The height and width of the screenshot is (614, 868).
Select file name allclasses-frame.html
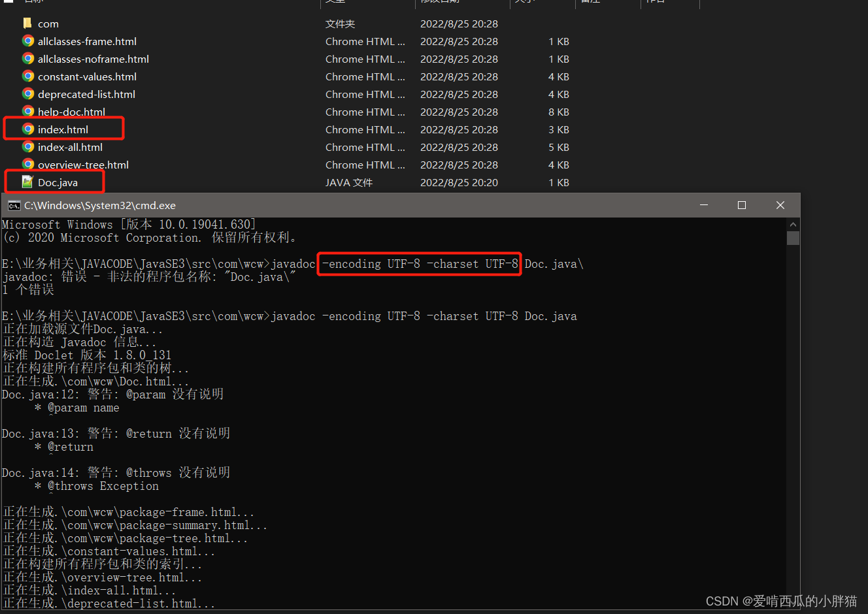click(x=87, y=41)
